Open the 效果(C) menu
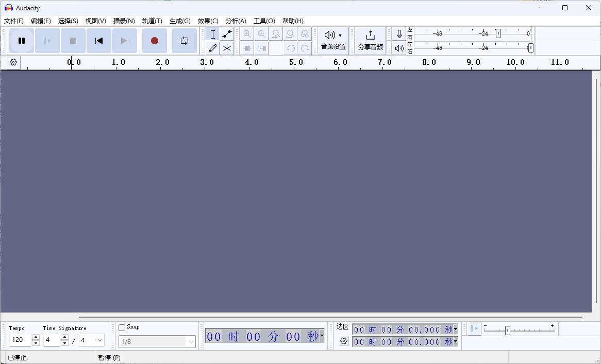Image resolution: width=601 pixels, height=364 pixels. (208, 21)
